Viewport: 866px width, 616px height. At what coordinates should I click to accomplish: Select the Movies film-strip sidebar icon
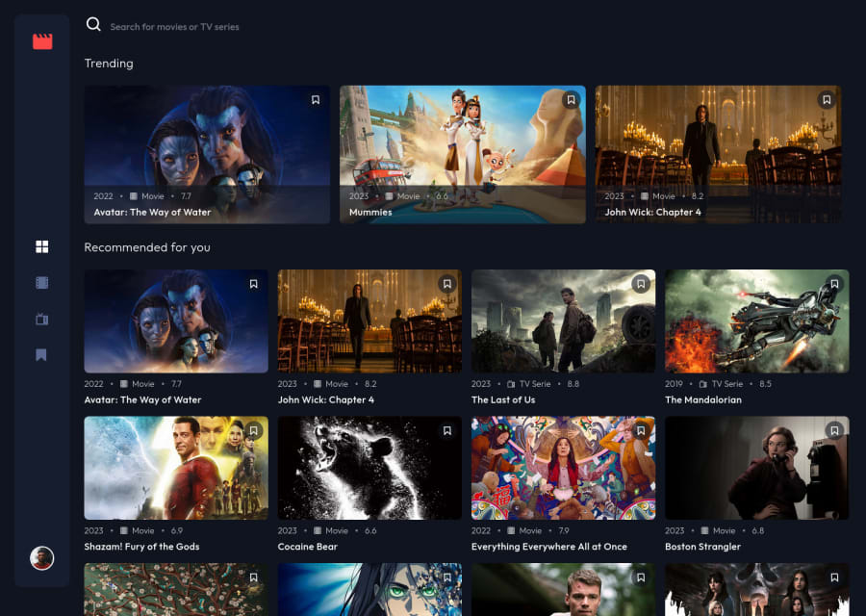click(41, 282)
